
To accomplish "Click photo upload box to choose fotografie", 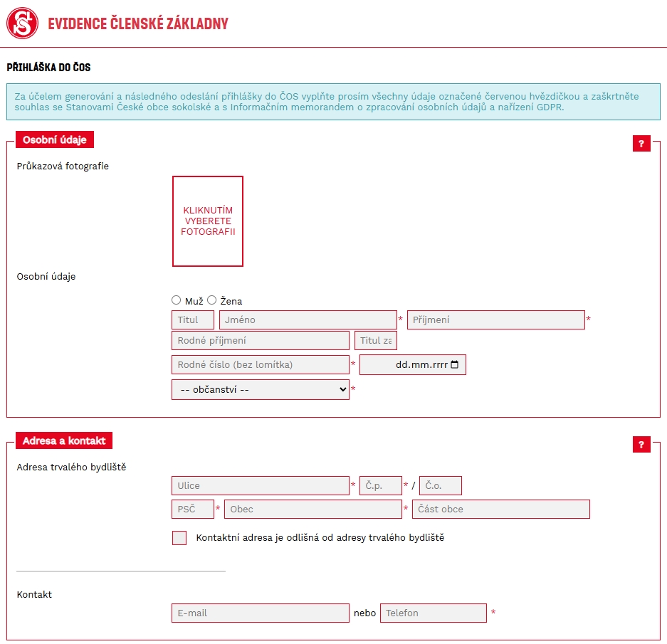I will coord(208,221).
